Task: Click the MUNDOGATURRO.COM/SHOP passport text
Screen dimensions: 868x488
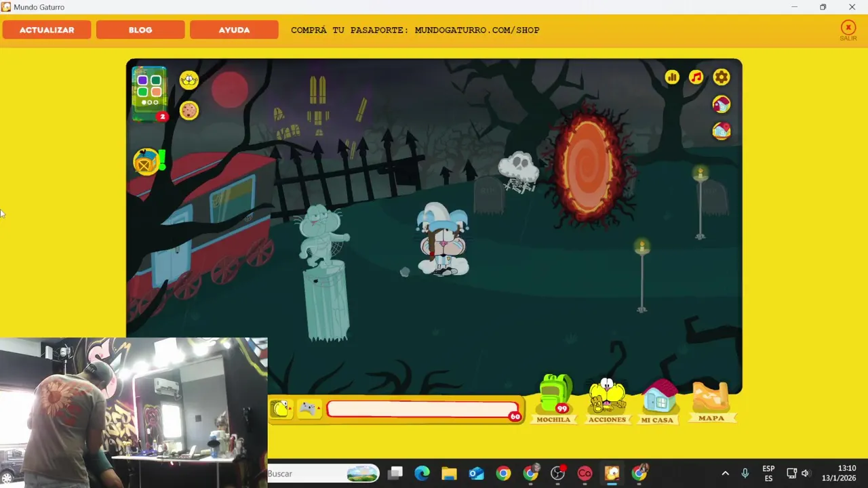Action: pyautogui.click(x=477, y=30)
